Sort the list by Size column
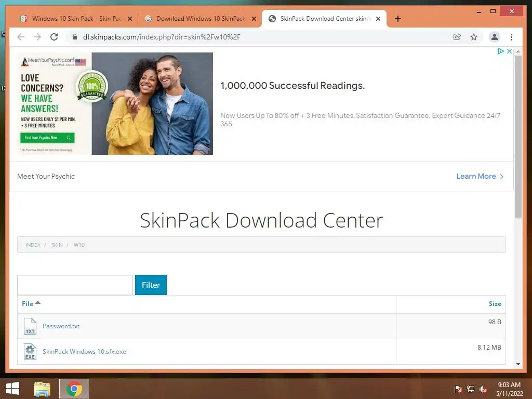The image size is (532, 399). pos(495,303)
